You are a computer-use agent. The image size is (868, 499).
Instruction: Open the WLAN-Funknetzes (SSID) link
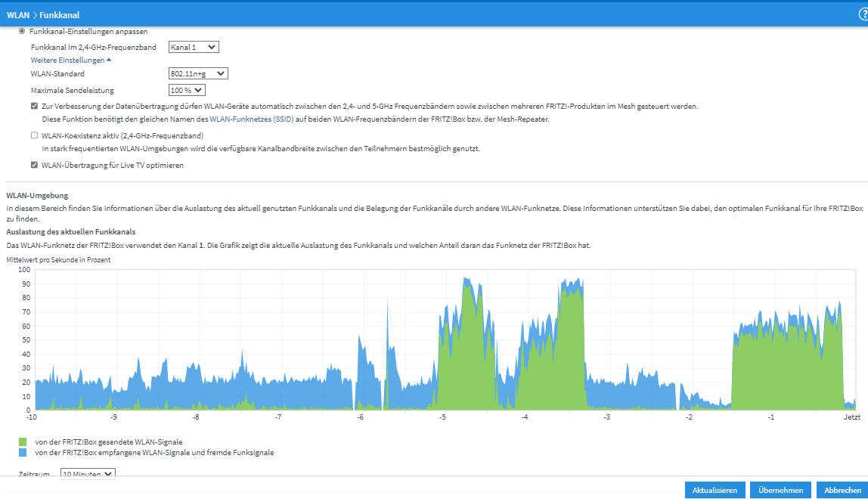251,119
